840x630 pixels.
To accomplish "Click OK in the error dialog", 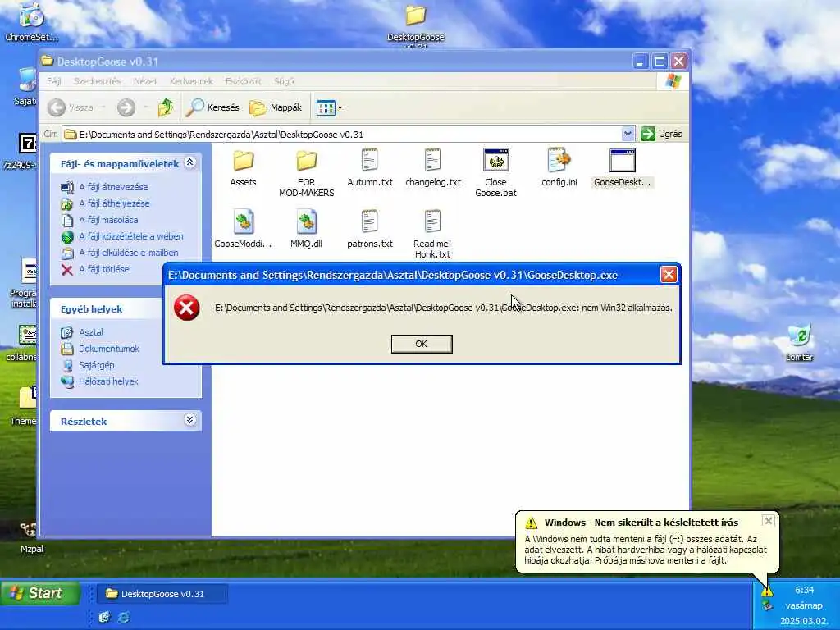I will pos(422,344).
